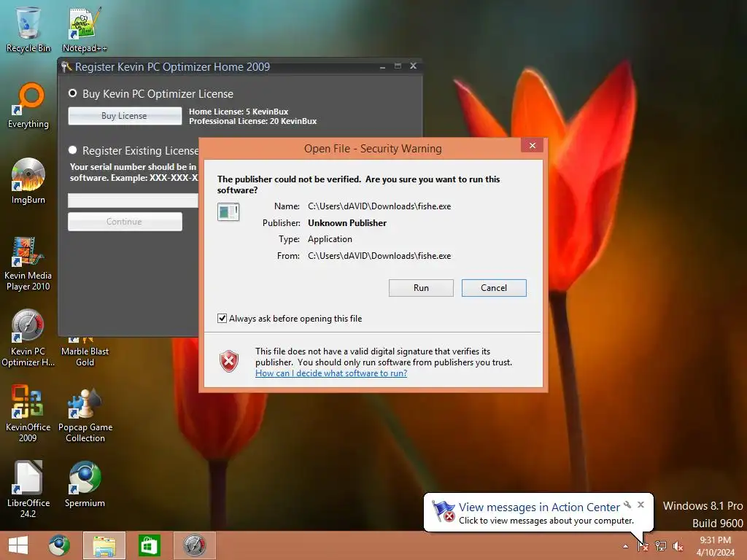Screen dimensions: 747x560
Task: Open the network status tray icon
Action: click(x=661, y=545)
